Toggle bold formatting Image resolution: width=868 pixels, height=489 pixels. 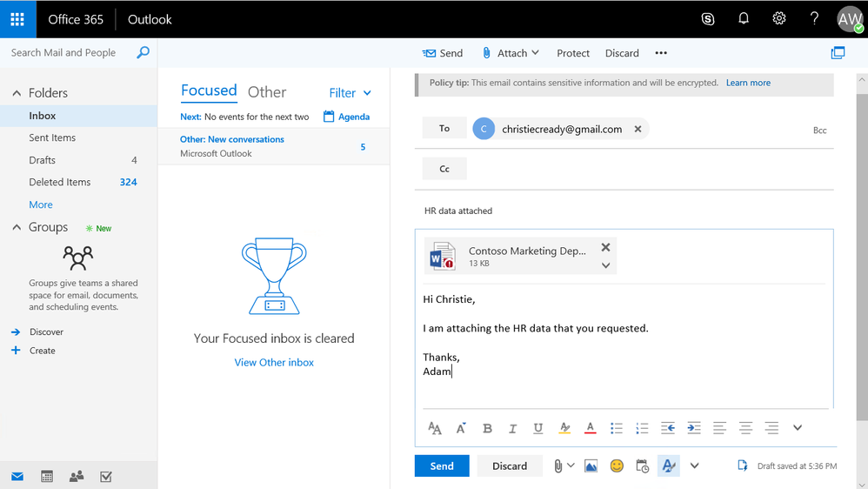click(x=487, y=428)
